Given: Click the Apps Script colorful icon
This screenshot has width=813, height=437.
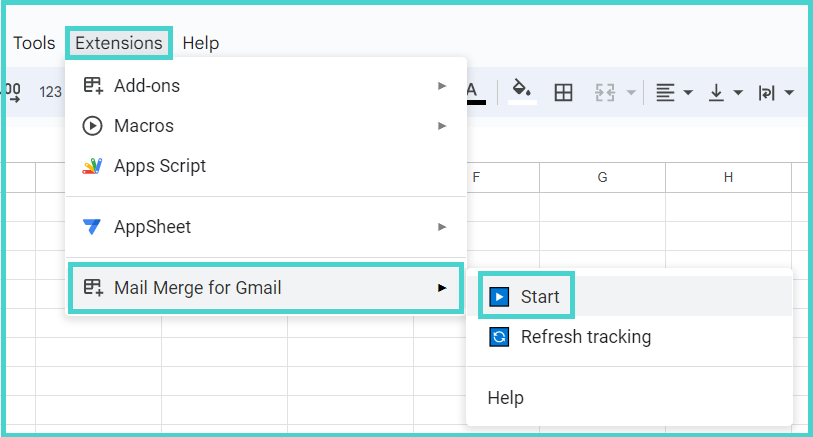Looking at the screenshot, I should pos(92,166).
